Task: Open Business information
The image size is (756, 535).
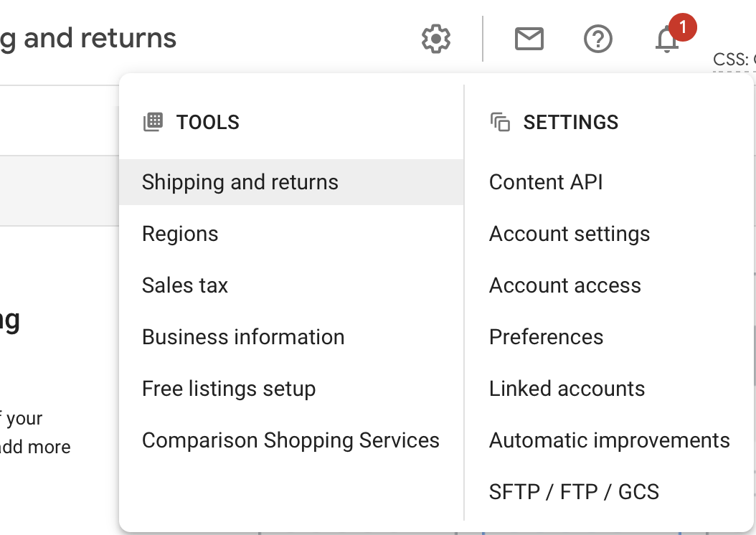Action: (x=243, y=337)
